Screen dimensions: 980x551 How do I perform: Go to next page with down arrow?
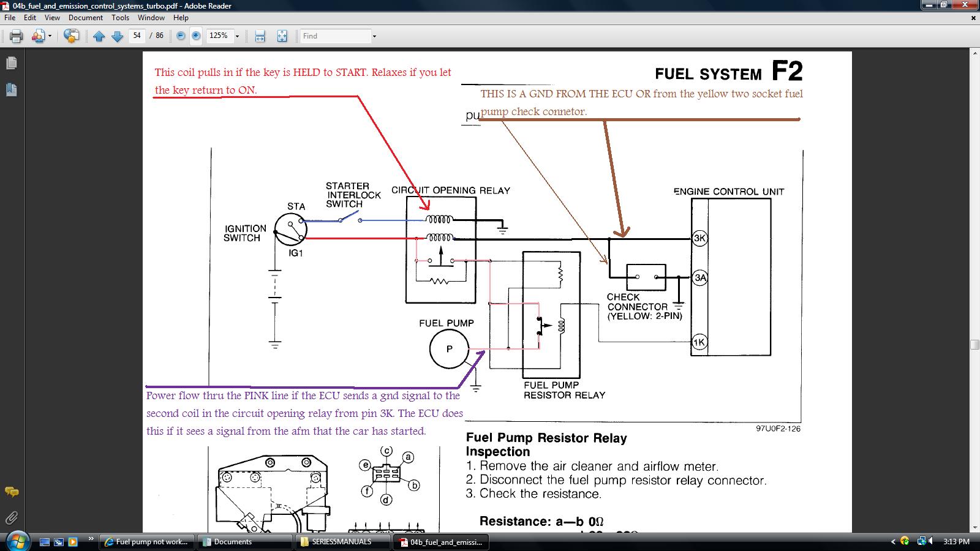point(117,36)
